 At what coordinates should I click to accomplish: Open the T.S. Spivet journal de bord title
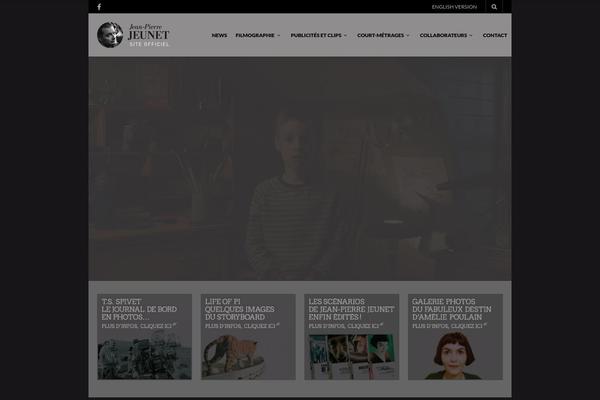139,309
